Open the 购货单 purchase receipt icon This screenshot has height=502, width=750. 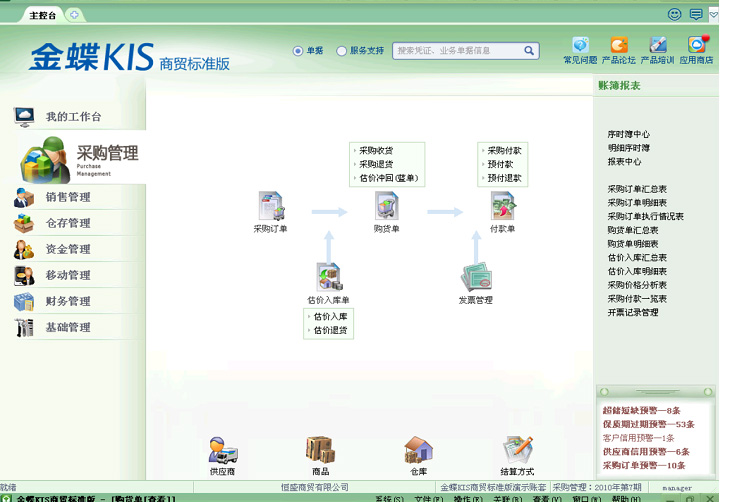pos(386,206)
